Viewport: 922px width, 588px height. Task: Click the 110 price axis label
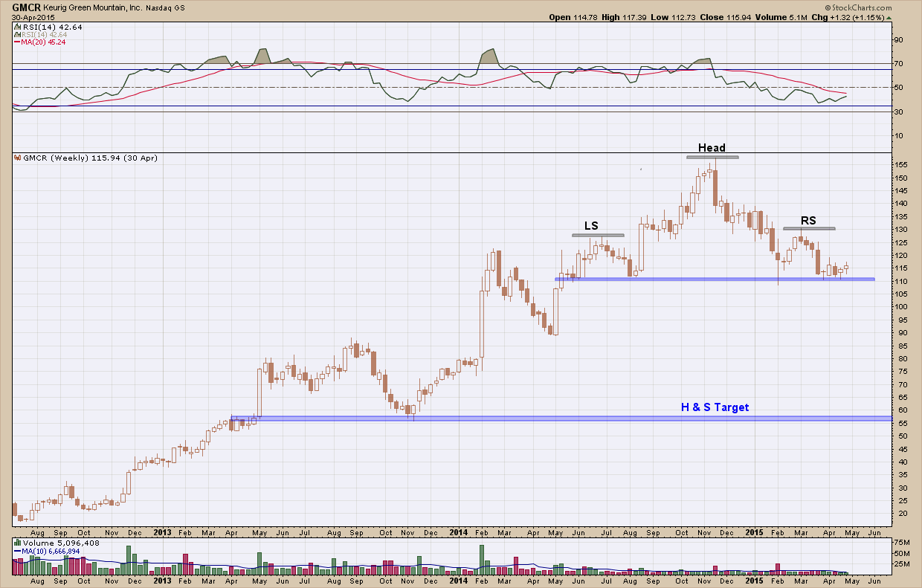click(x=902, y=281)
